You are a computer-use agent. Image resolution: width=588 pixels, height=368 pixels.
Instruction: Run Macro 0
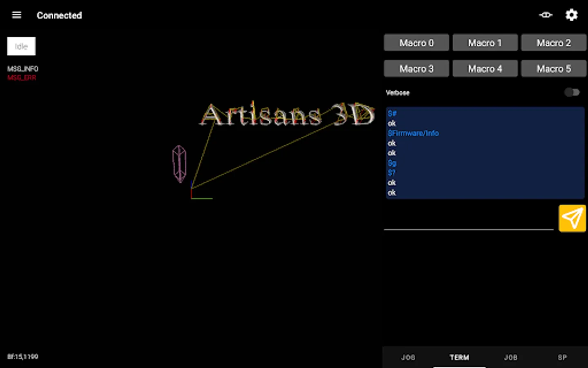tap(416, 43)
